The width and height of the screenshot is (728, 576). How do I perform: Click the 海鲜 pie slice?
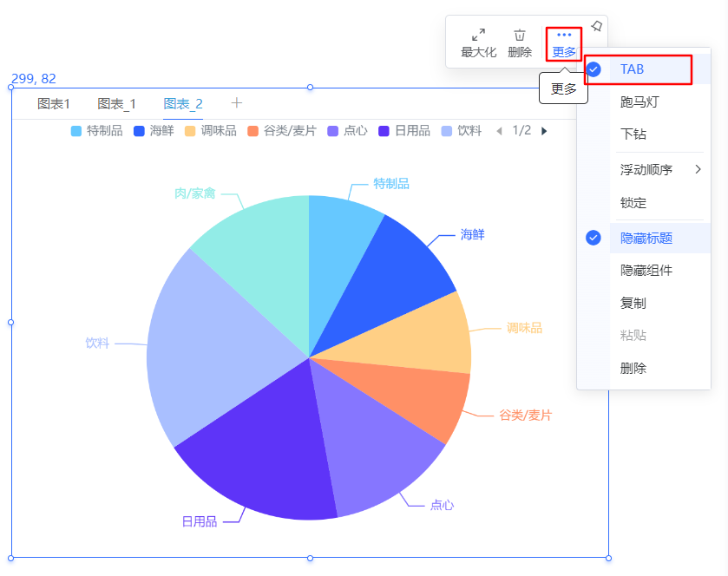(388, 283)
